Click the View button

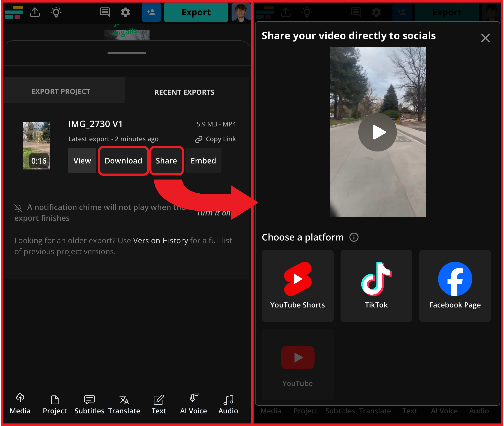[x=82, y=161]
